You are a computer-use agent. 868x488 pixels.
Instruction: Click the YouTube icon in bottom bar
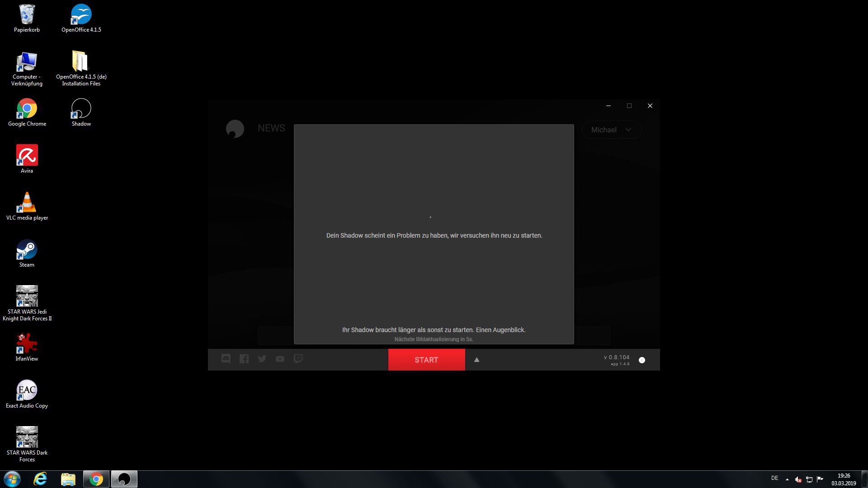coord(280,359)
